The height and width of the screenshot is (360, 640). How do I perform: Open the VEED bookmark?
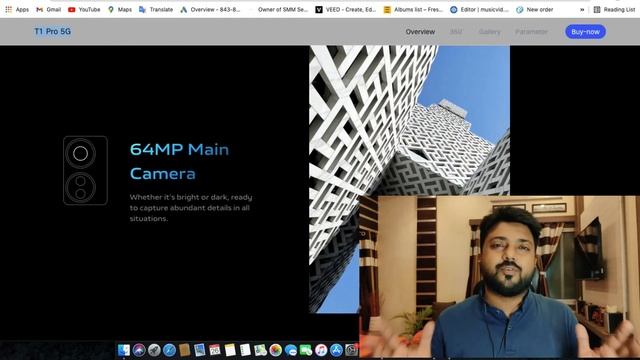[346, 9]
